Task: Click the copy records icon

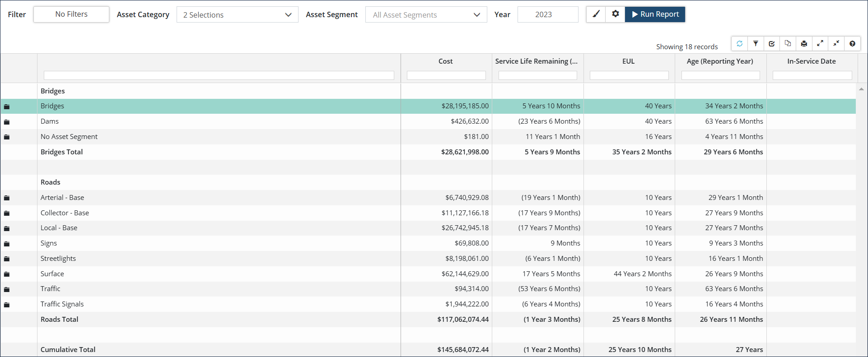Action: click(788, 44)
